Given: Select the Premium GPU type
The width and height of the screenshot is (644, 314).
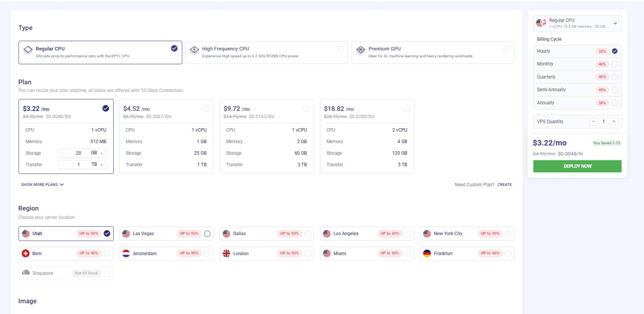Looking at the screenshot, I should coord(433,52).
